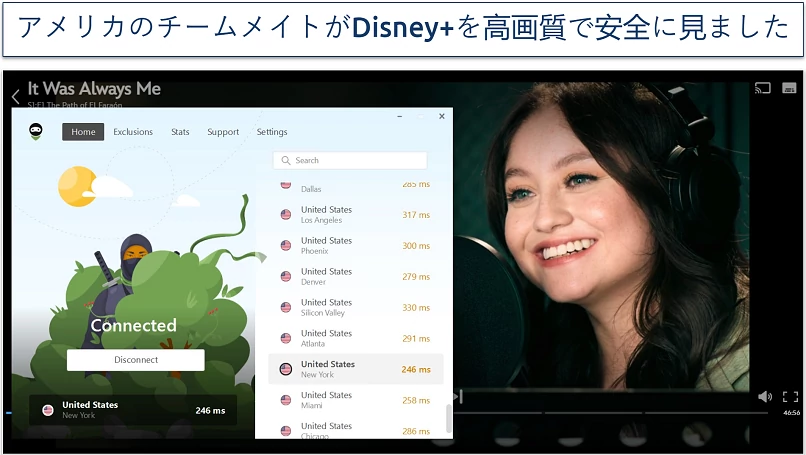Select United States Miami server

[x=355, y=400]
